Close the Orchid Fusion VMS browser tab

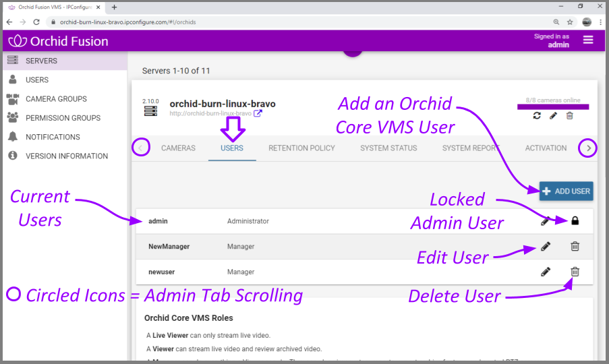[98, 7]
